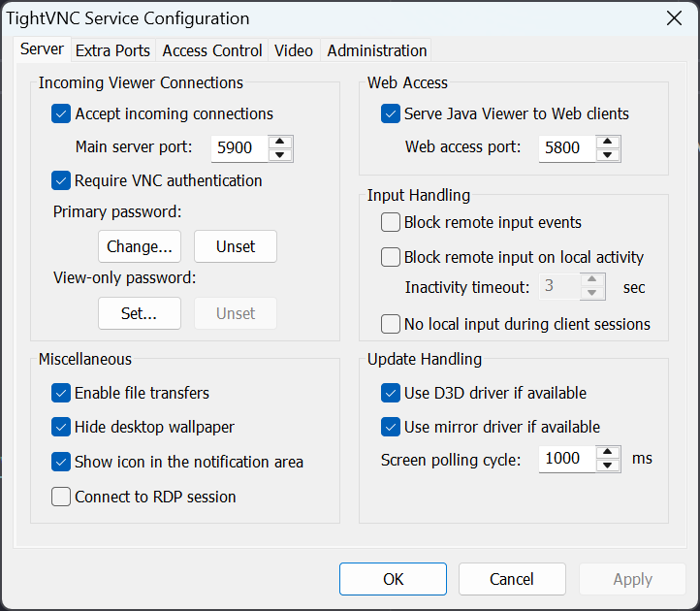The width and height of the screenshot is (700, 611).
Task: Decrease the web access port value
Action: coord(608,154)
